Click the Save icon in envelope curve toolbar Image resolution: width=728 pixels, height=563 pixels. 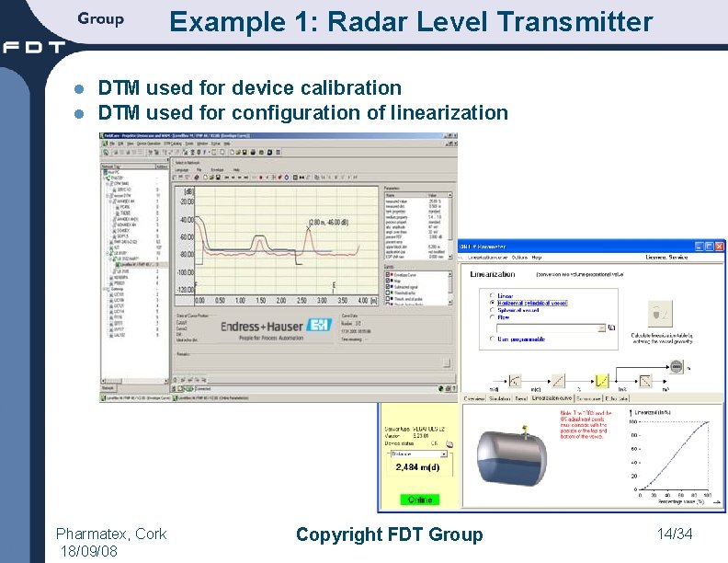point(218,177)
